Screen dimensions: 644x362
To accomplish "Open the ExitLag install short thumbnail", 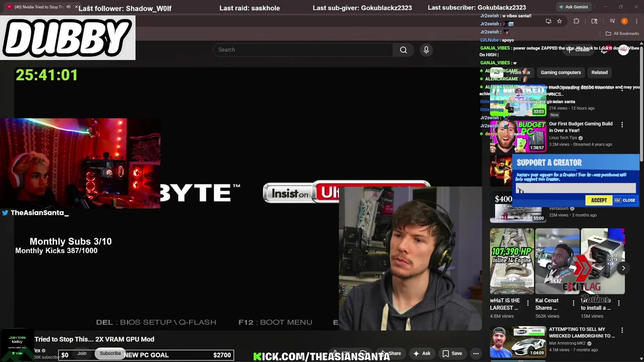I will tap(603, 261).
